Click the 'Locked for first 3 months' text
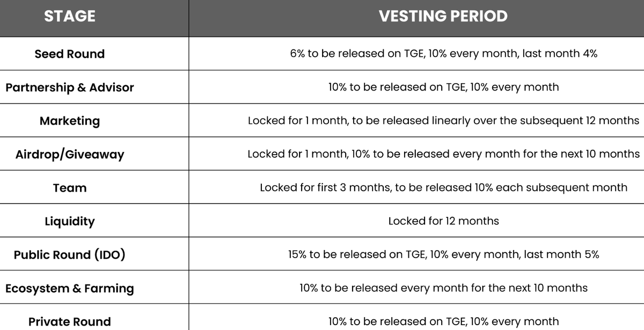This screenshot has width=644, height=330. click(325, 187)
